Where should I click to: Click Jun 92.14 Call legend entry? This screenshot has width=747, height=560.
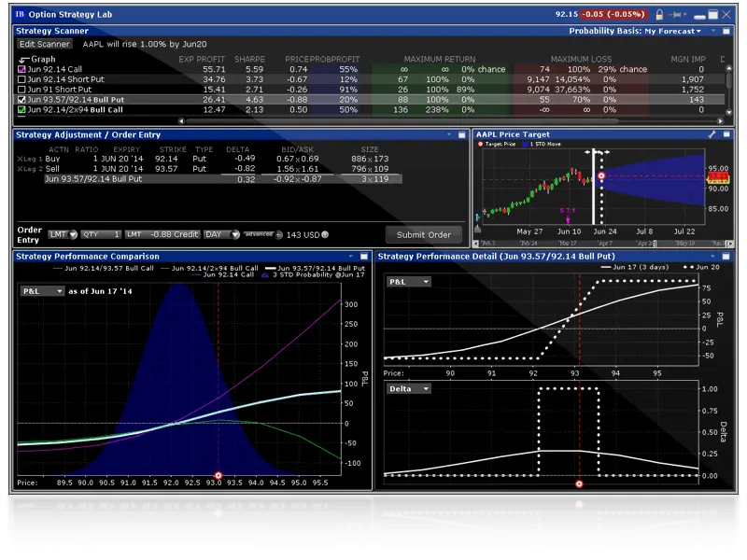[222, 275]
